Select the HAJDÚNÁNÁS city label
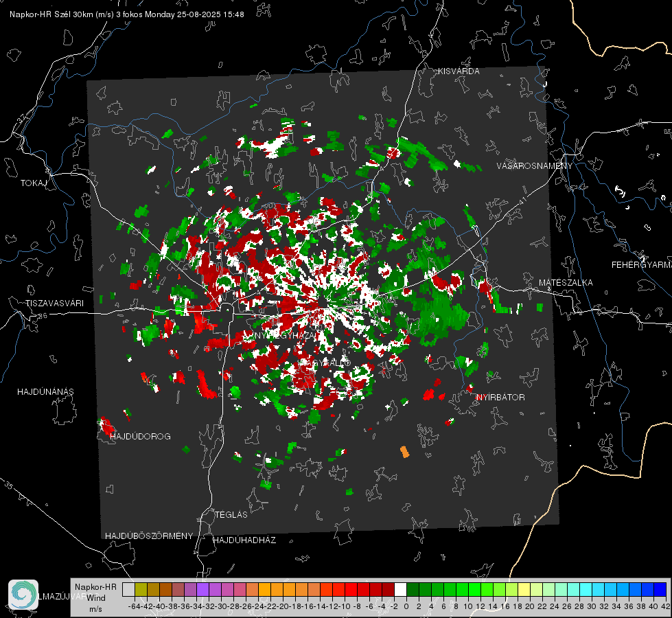This screenshot has width=672, height=618. (45, 392)
